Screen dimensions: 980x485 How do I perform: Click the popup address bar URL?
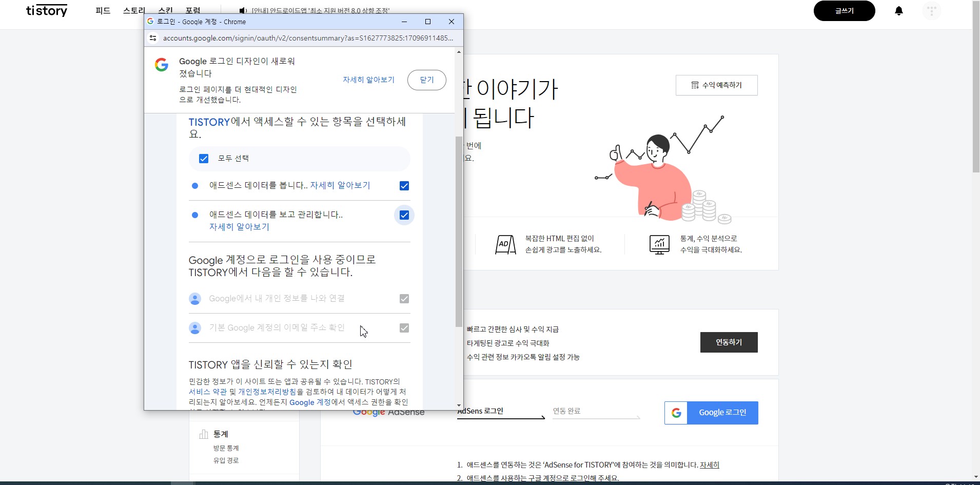(308, 38)
